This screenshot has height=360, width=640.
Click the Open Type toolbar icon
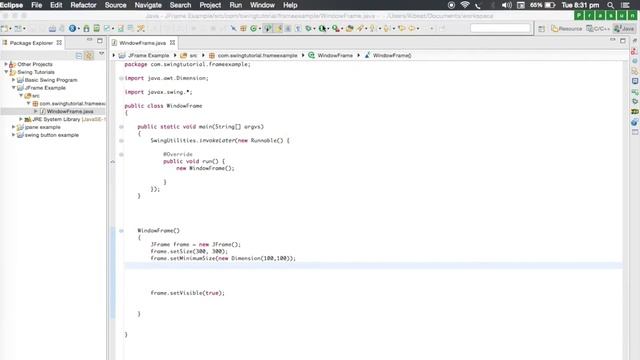pos(243,28)
